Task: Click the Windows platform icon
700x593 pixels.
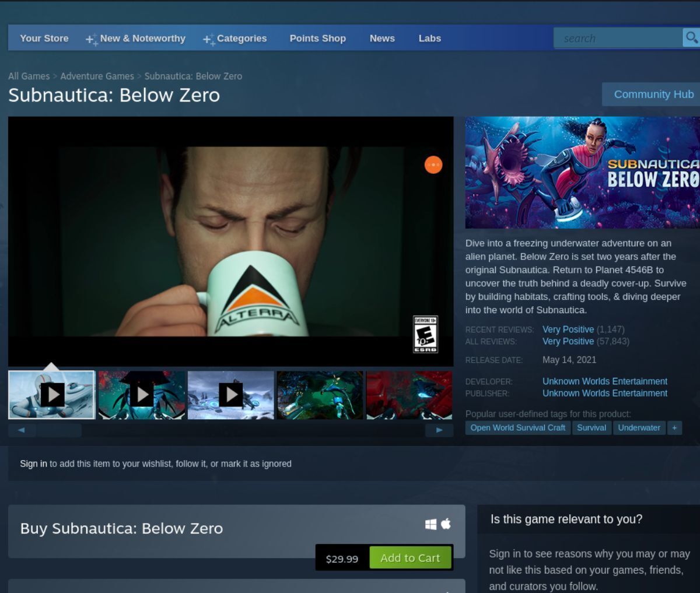Action: coord(430,524)
